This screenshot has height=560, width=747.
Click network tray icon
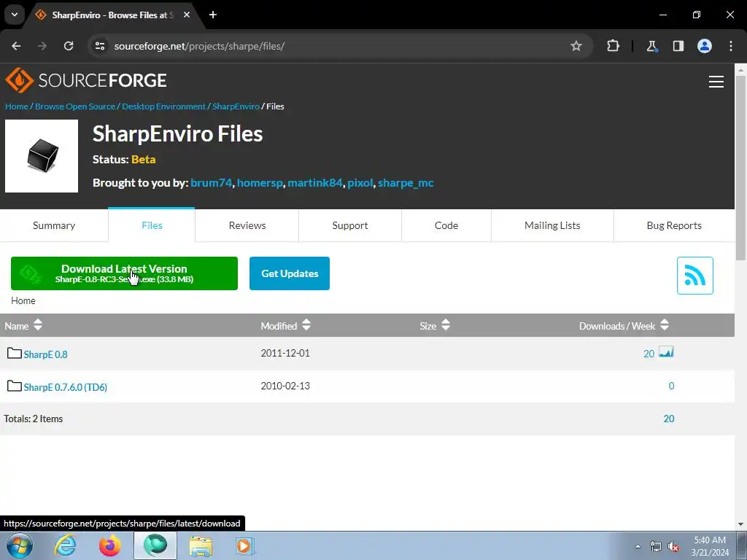(656, 547)
